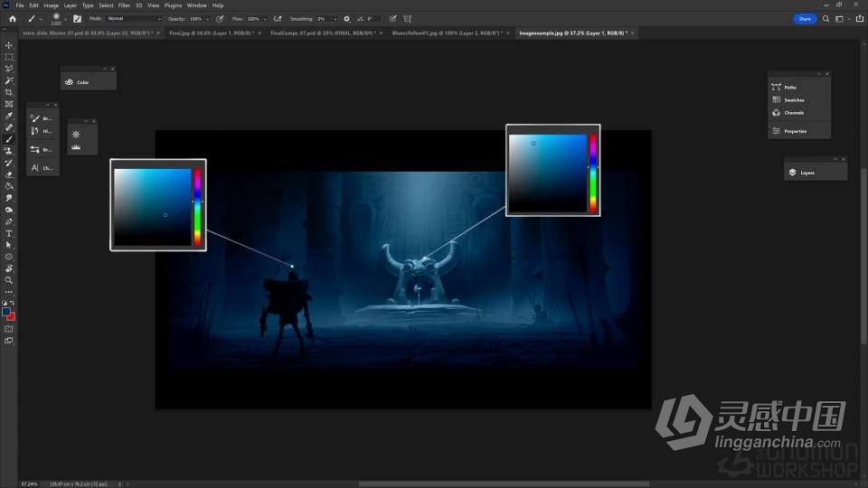Click the blue Share button
868x488 pixels.
pyautogui.click(x=805, y=19)
